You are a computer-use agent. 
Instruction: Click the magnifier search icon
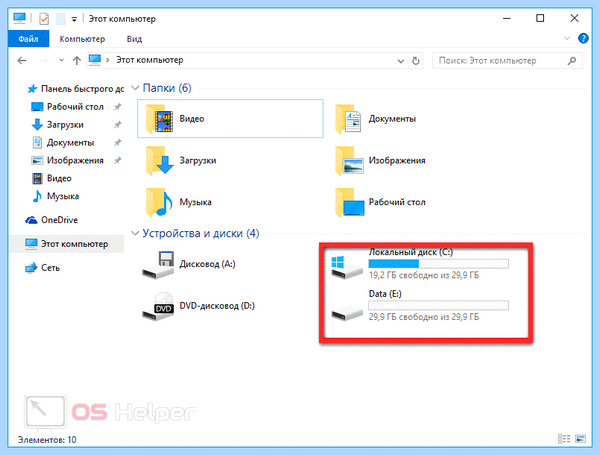tap(572, 60)
